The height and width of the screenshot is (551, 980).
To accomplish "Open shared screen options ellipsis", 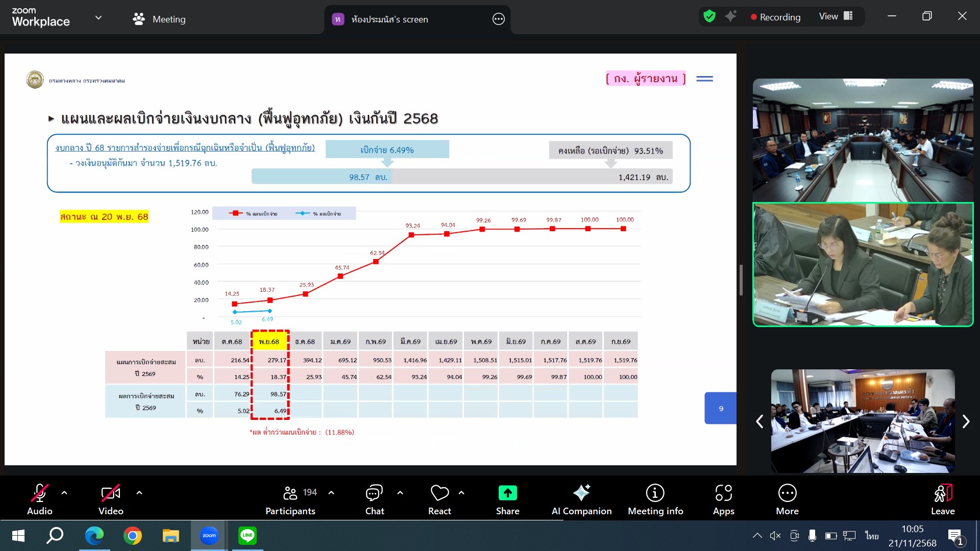I will point(498,19).
